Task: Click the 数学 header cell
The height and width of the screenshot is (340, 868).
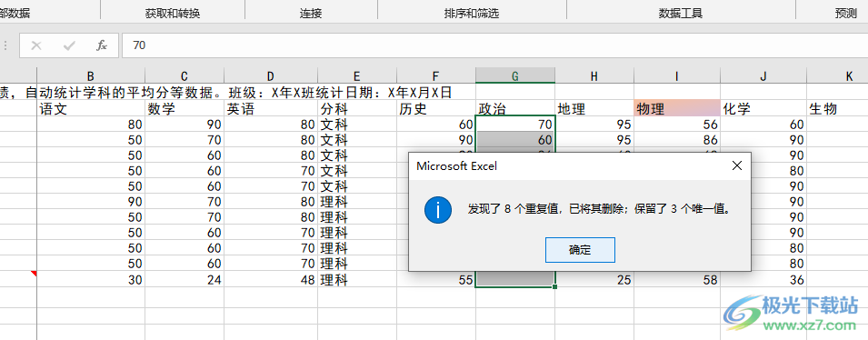Action: click(185, 109)
